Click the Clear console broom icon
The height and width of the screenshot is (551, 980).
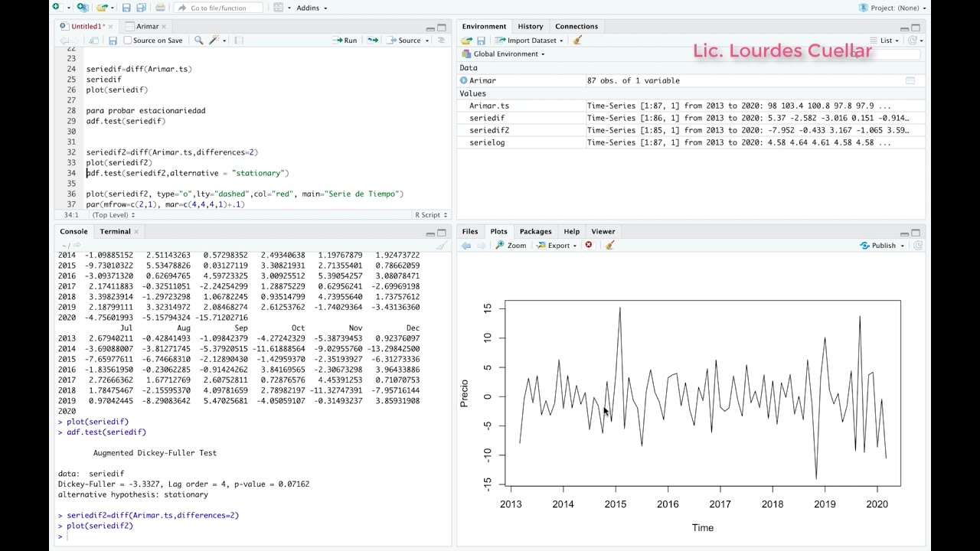tap(442, 246)
